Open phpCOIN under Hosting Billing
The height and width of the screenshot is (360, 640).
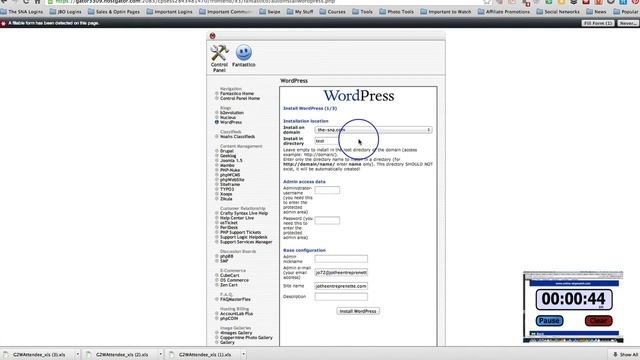coord(229,319)
